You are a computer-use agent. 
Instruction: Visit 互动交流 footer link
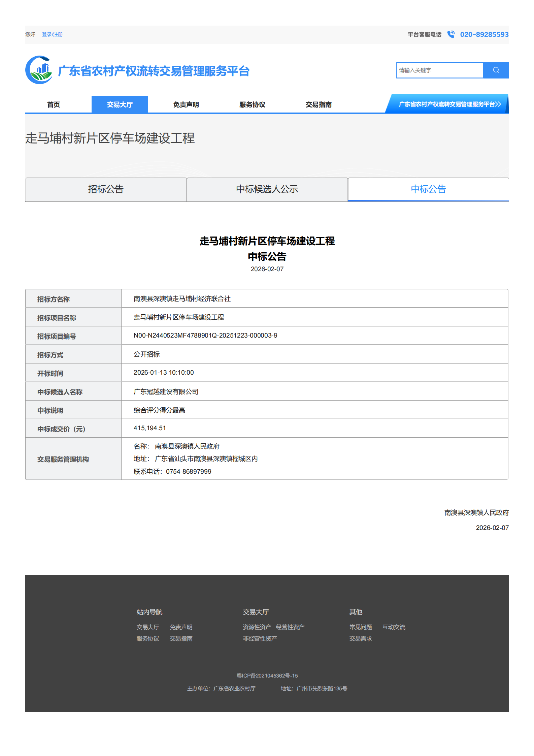click(x=394, y=627)
